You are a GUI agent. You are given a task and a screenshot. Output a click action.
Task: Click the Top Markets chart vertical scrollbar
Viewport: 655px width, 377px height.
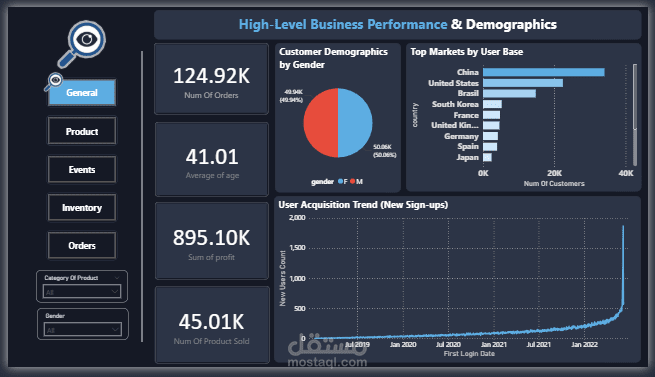pyautogui.click(x=635, y=114)
